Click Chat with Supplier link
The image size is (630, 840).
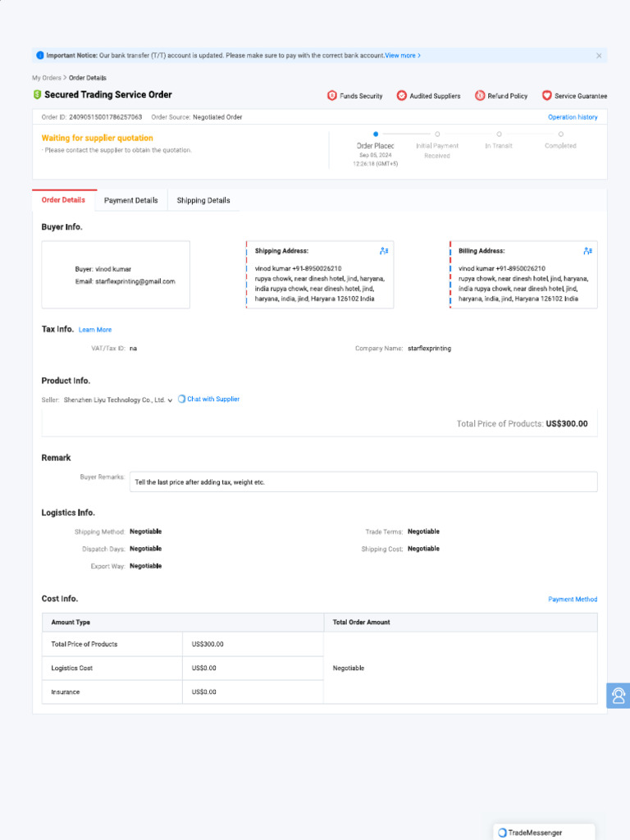pyautogui.click(x=209, y=399)
